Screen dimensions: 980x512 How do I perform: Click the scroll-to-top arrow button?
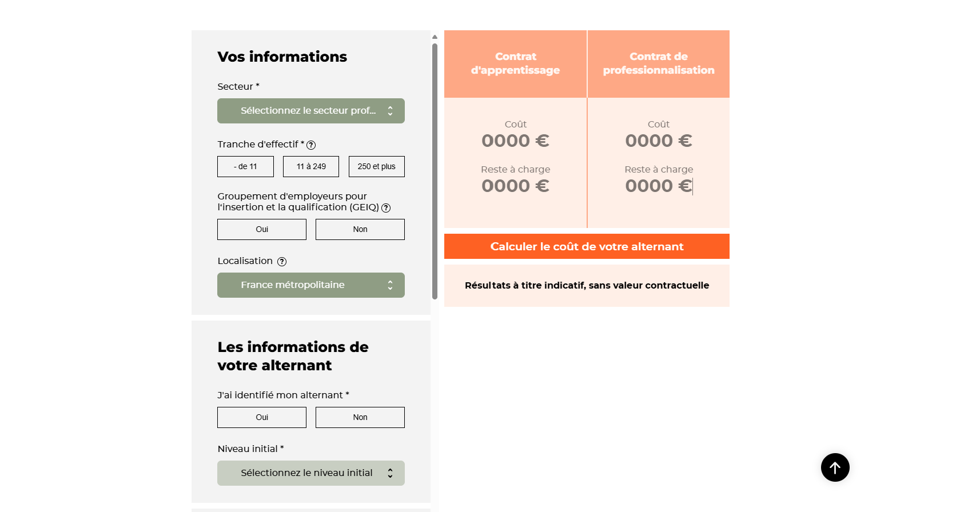(x=835, y=467)
